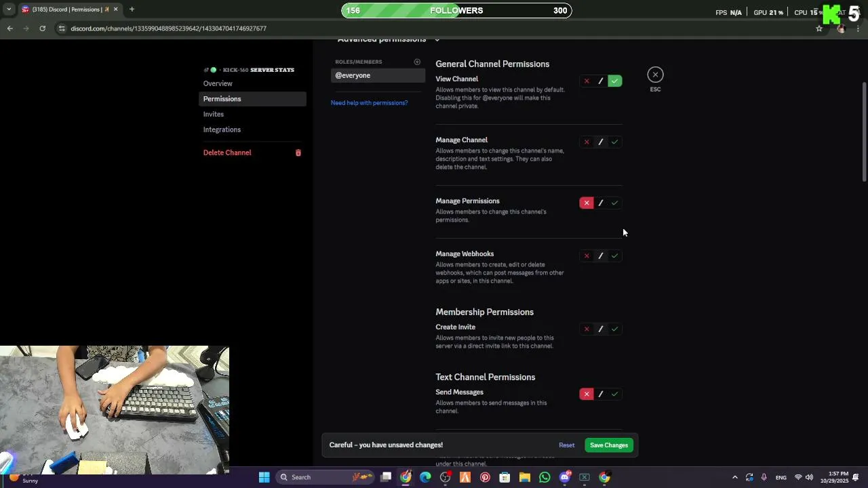Viewport: 868px width, 488px height.
Task: Close the Discord Permissions browser tab
Action: 115,9
